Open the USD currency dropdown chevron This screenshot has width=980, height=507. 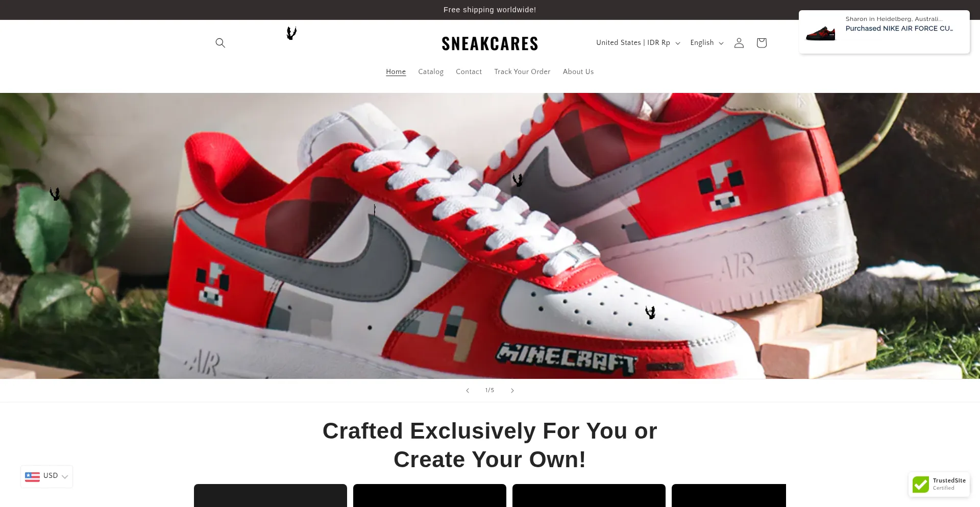point(65,477)
